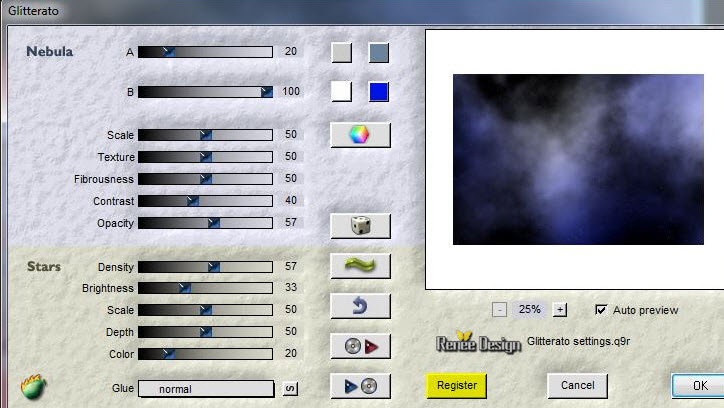This screenshot has height=408, width=724.
Task: Zoom in preview with plus button
Action: 560,309
